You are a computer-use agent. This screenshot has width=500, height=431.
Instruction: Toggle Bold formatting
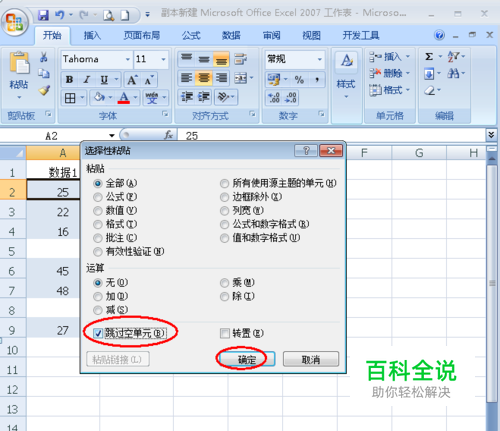pyautogui.click(x=69, y=79)
